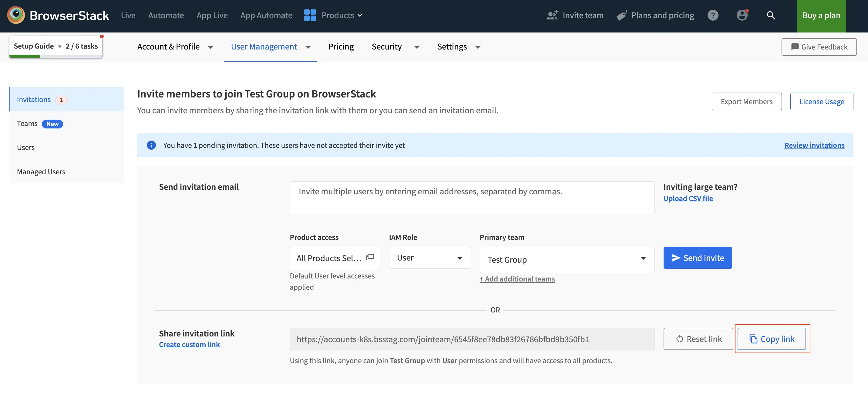This screenshot has height=399, width=868.
Task: Open Managed Users in sidebar
Action: [x=41, y=172]
